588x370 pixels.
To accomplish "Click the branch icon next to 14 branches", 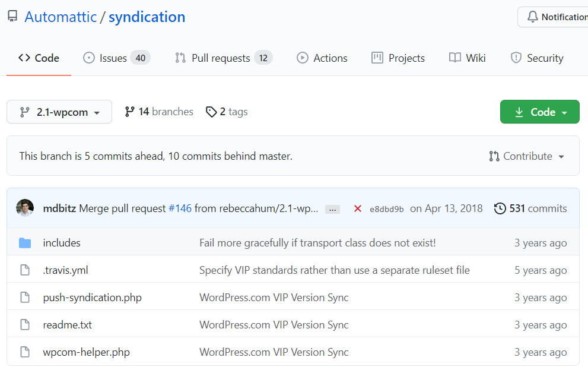I will click(x=129, y=112).
